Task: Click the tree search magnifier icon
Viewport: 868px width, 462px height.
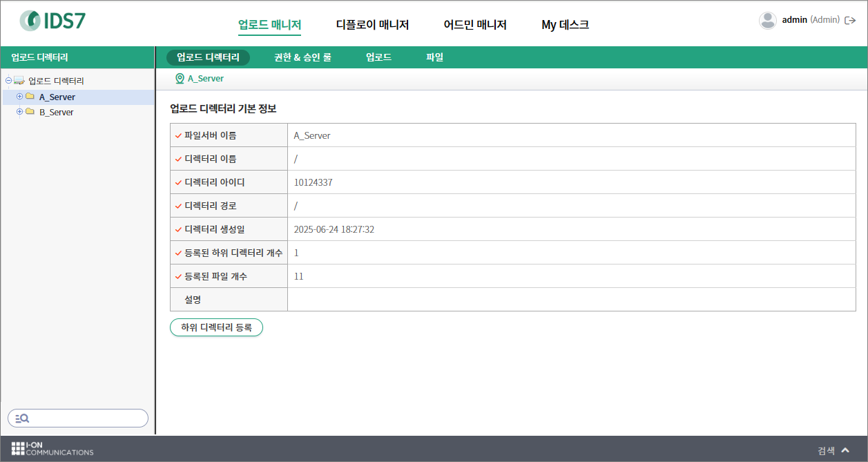Action: pos(22,418)
